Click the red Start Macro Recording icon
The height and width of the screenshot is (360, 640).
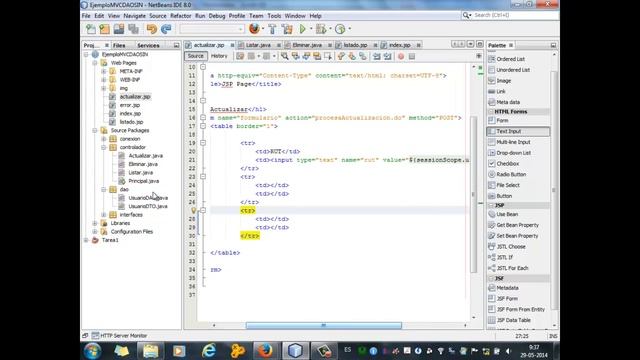coord(401,56)
